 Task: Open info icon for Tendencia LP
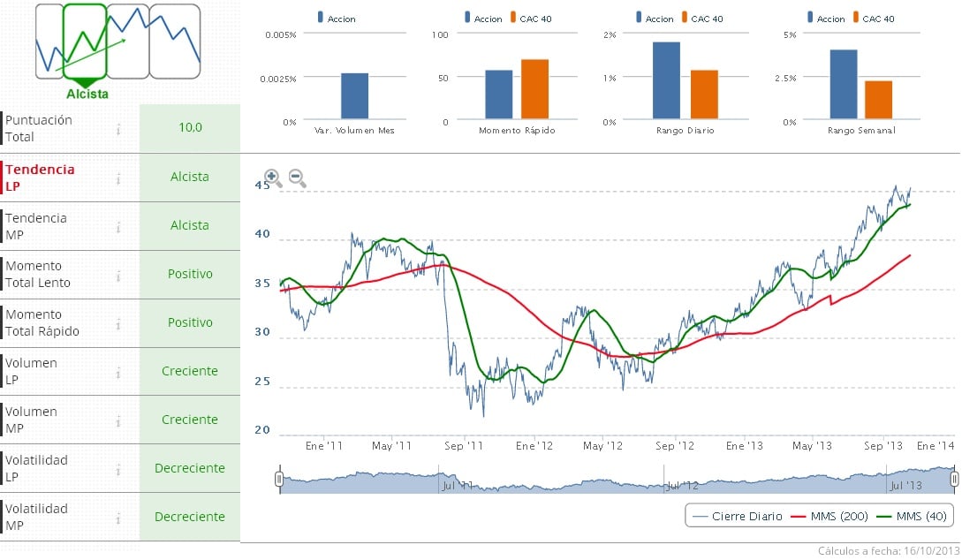(x=118, y=178)
